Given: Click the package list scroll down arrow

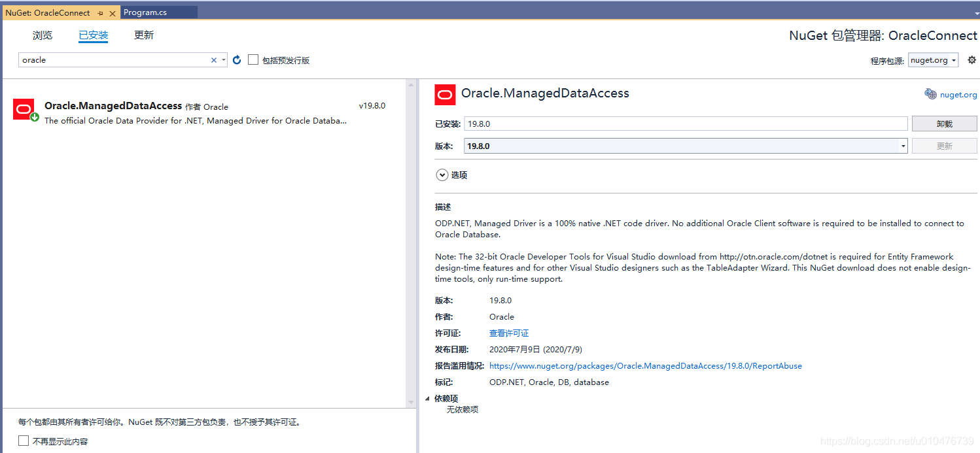Looking at the screenshot, I should (411, 402).
